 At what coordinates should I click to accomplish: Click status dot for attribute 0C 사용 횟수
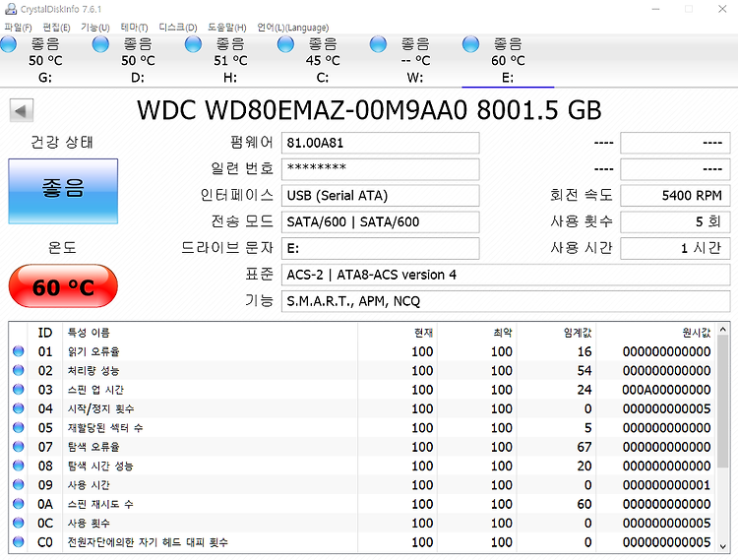[x=19, y=523]
